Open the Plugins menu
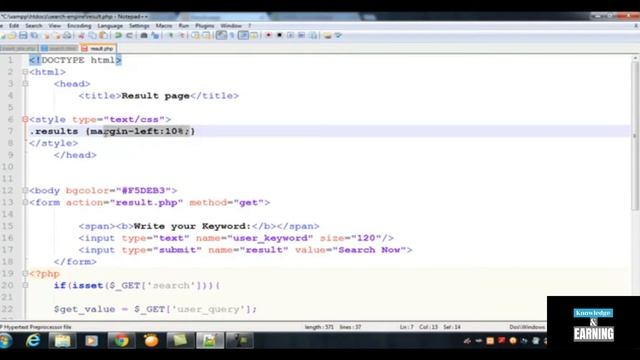640x360 pixels. [204, 26]
